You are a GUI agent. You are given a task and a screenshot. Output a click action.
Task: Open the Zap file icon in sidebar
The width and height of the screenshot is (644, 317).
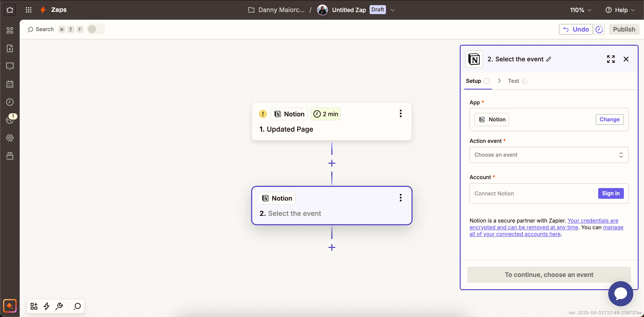tap(10, 48)
